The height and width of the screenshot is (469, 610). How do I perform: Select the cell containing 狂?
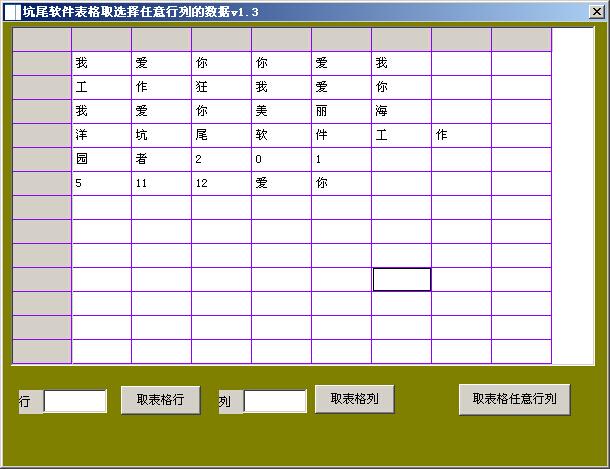point(221,87)
